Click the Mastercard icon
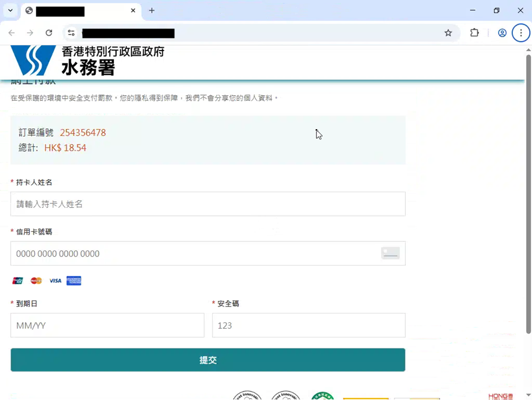The image size is (532, 400). pyautogui.click(x=36, y=280)
